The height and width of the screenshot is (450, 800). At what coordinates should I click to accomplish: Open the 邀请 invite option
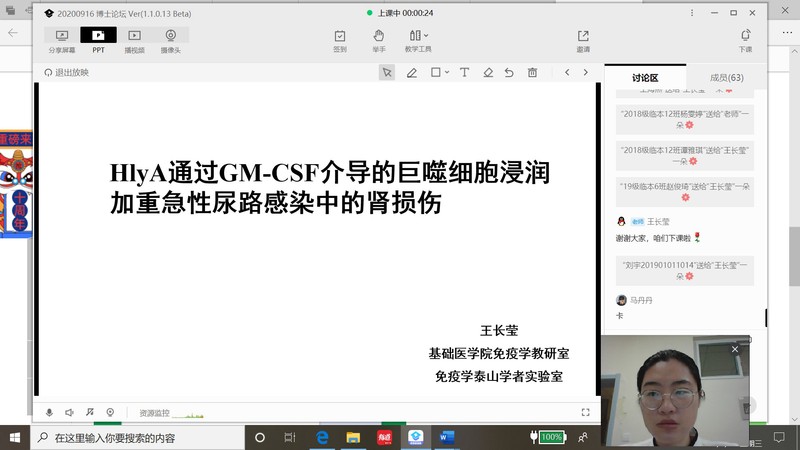coord(583,40)
